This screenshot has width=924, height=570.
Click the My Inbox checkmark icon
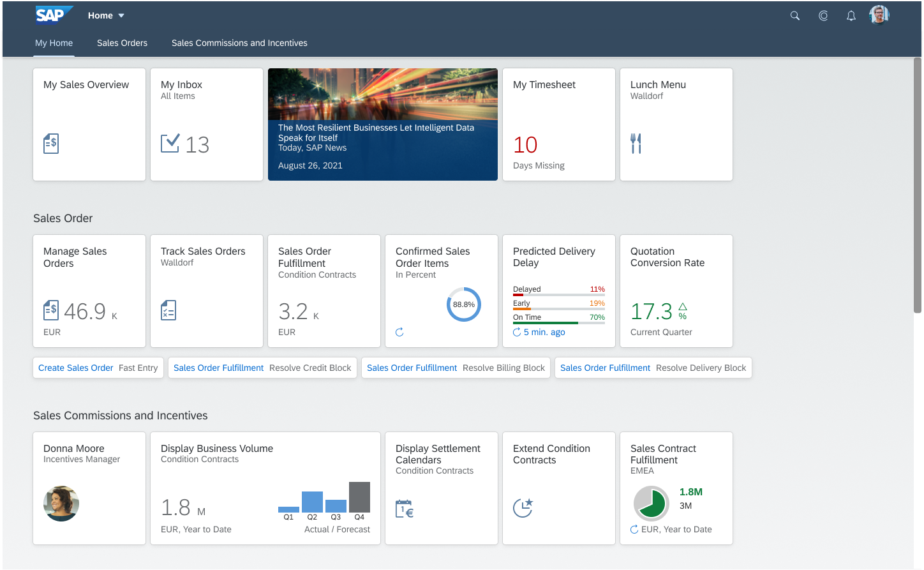pos(170,144)
